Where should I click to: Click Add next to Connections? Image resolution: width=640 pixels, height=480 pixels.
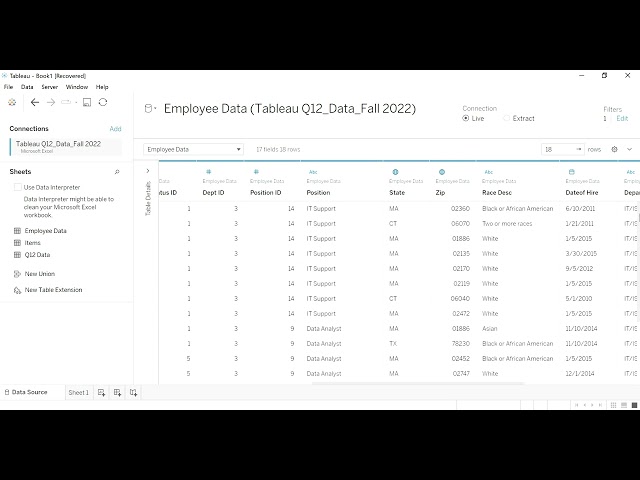[116, 129]
